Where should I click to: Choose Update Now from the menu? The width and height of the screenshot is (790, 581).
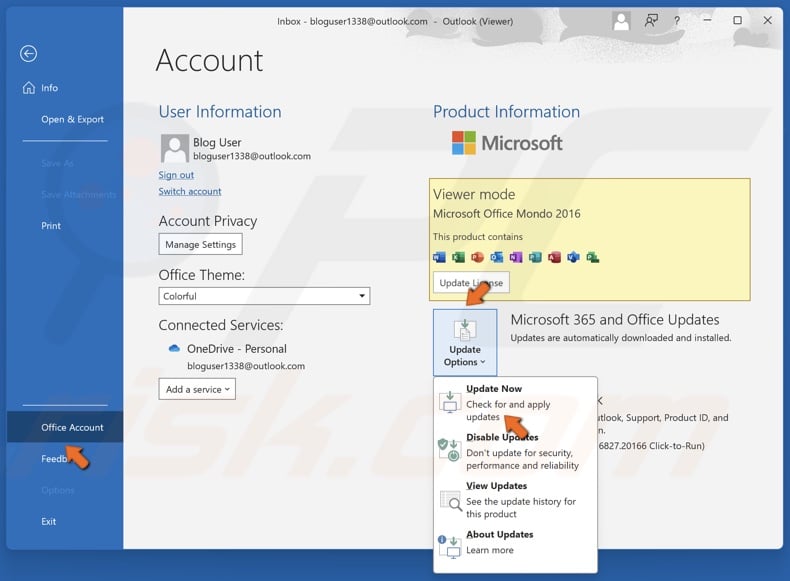515,403
